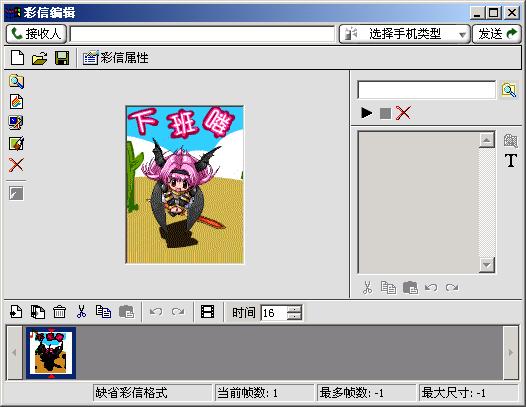Play the audio clip

click(x=366, y=113)
